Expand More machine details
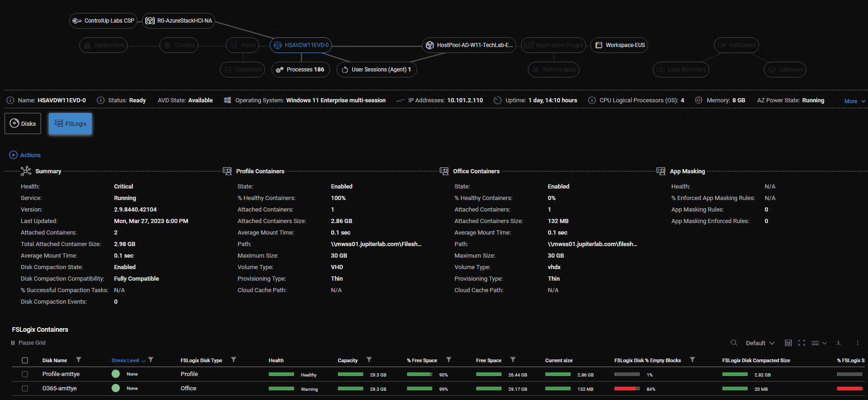This screenshot has width=868, height=400. (855, 101)
